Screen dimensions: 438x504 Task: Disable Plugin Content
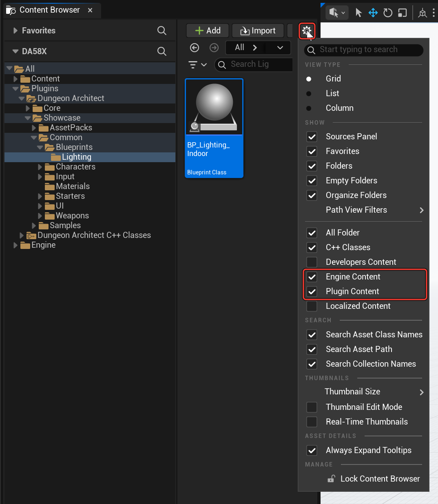pyautogui.click(x=312, y=291)
